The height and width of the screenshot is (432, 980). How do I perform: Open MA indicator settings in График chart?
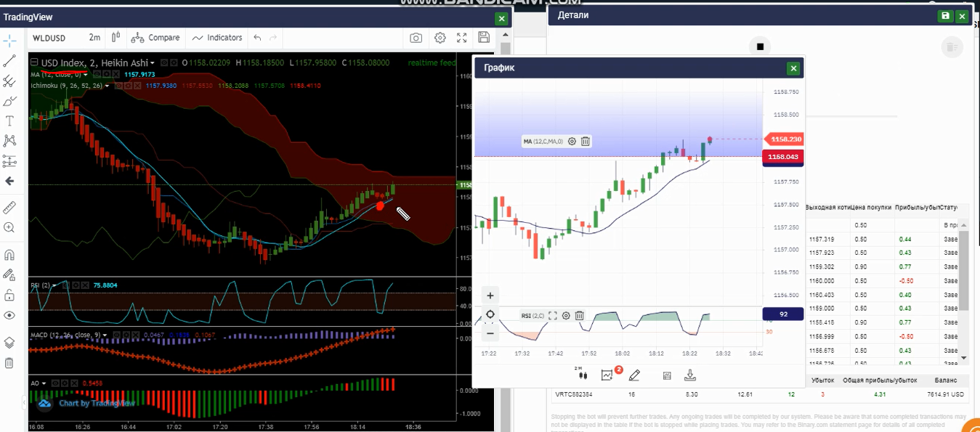(x=572, y=142)
